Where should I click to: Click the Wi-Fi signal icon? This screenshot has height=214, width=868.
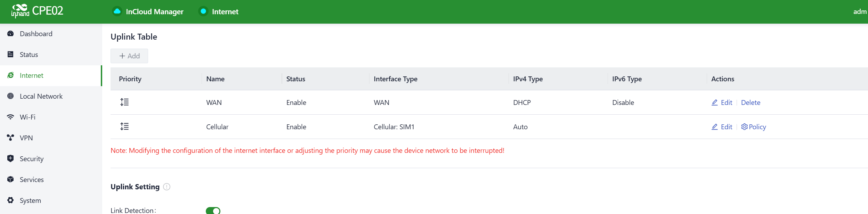coord(10,117)
